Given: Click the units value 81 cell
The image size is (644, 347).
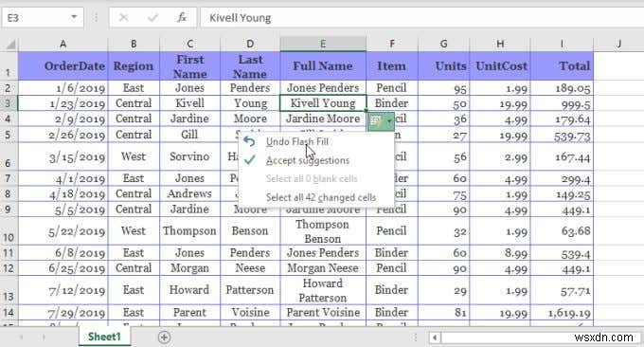Looking at the screenshot, I should click(443, 313).
